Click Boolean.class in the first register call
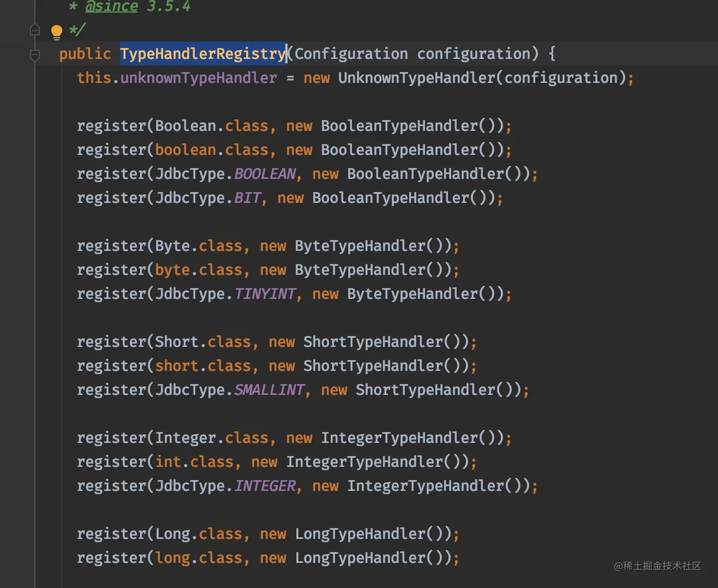The image size is (718, 588). 212,126
